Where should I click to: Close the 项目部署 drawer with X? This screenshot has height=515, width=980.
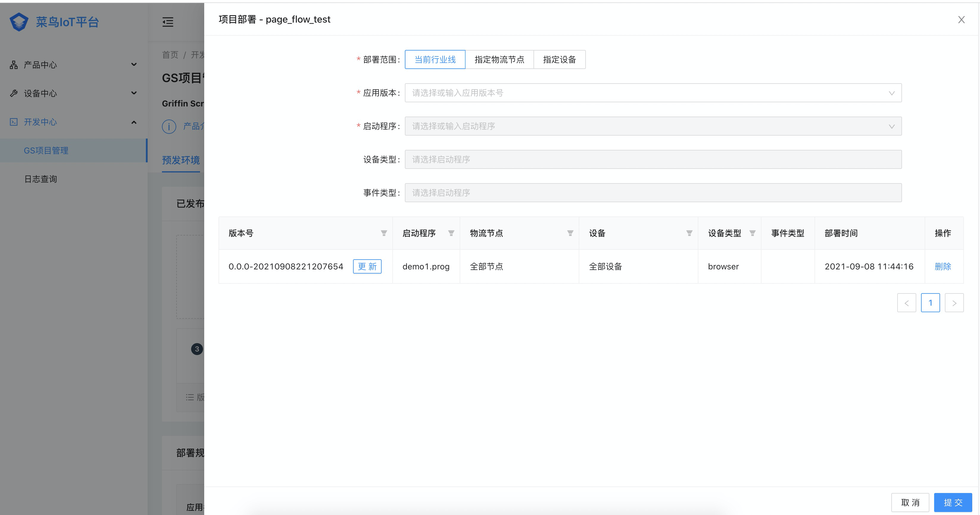pos(961,20)
